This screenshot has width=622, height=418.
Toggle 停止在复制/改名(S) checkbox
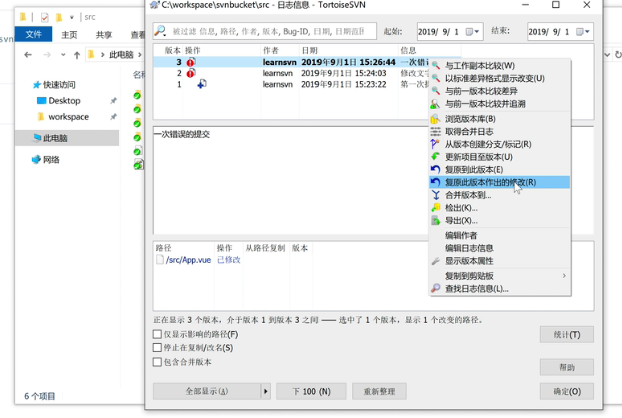tap(157, 348)
